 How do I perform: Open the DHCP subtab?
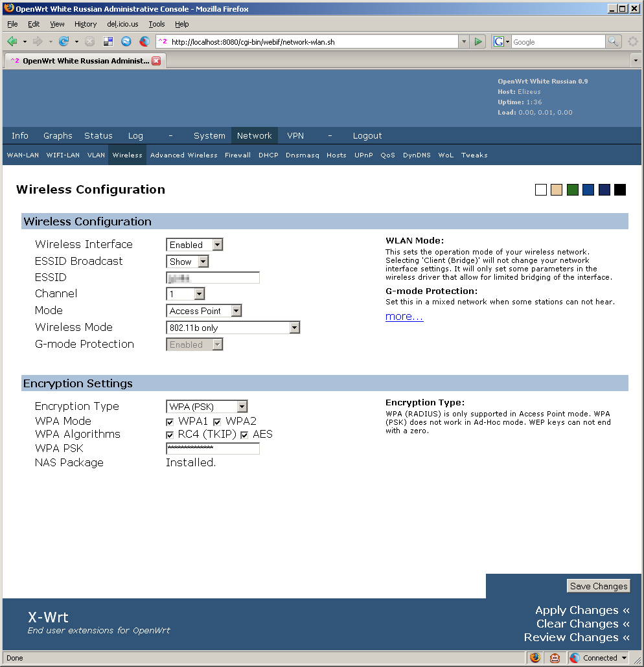click(x=268, y=155)
